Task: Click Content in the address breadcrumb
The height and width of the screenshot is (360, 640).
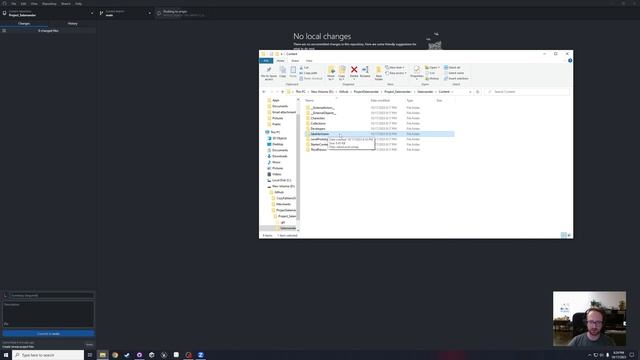Action: (444, 92)
